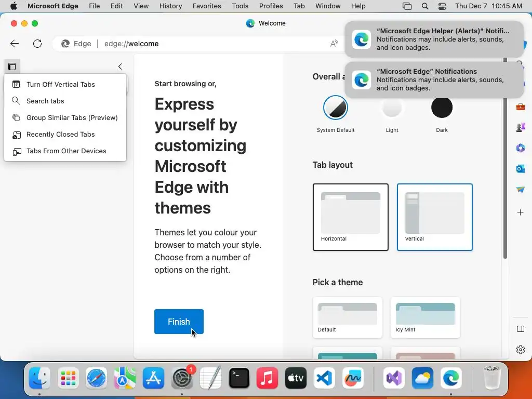Click Microsoft Edge in the Dock
Screen dimensions: 532x399
pyautogui.click(x=451, y=378)
